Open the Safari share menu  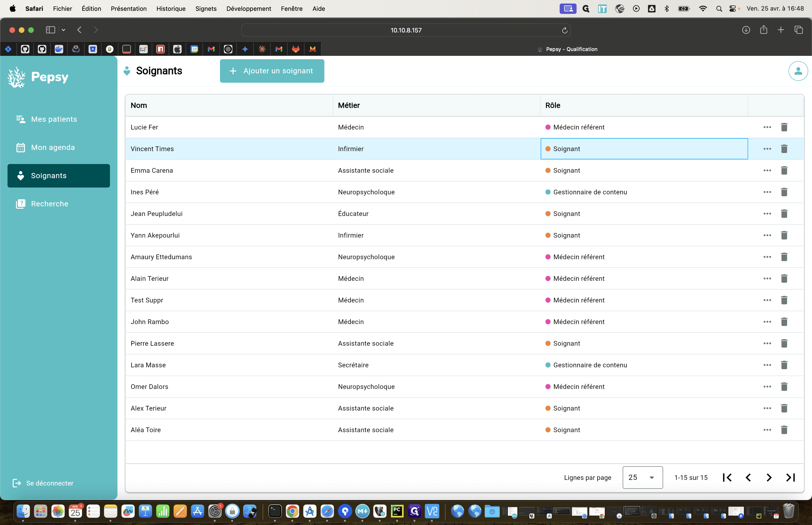click(x=764, y=30)
